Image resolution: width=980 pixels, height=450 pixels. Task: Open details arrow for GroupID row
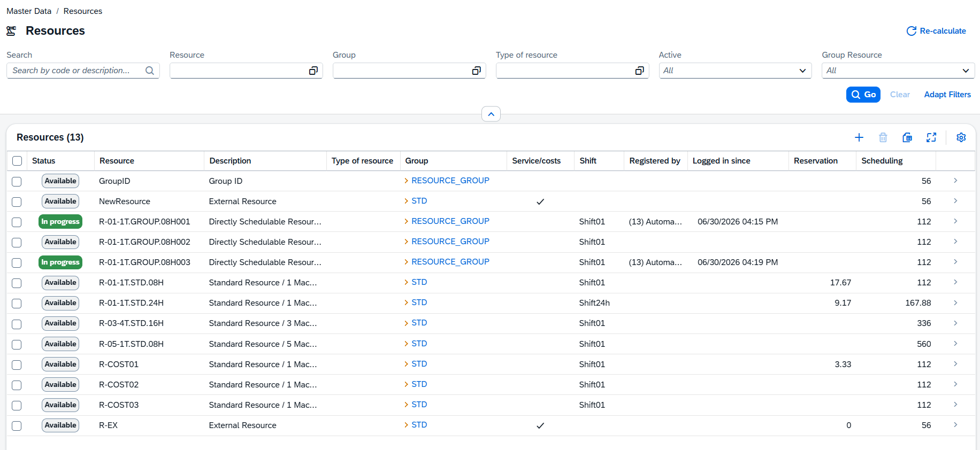point(955,181)
